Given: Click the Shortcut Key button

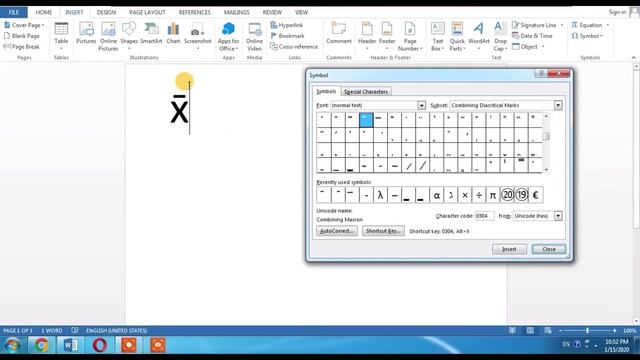Looking at the screenshot, I should [383, 231].
